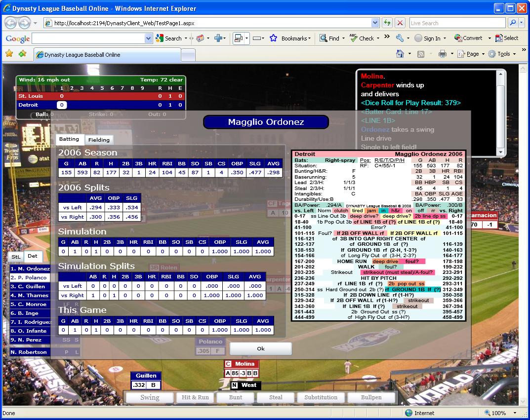
Task: Open the address bar URL dropdown
Action: pyautogui.click(x=375, y=23)
